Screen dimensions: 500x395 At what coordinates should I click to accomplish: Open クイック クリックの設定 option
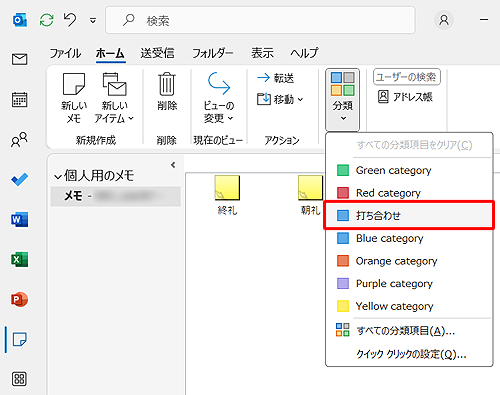click(x=409, y=354)
